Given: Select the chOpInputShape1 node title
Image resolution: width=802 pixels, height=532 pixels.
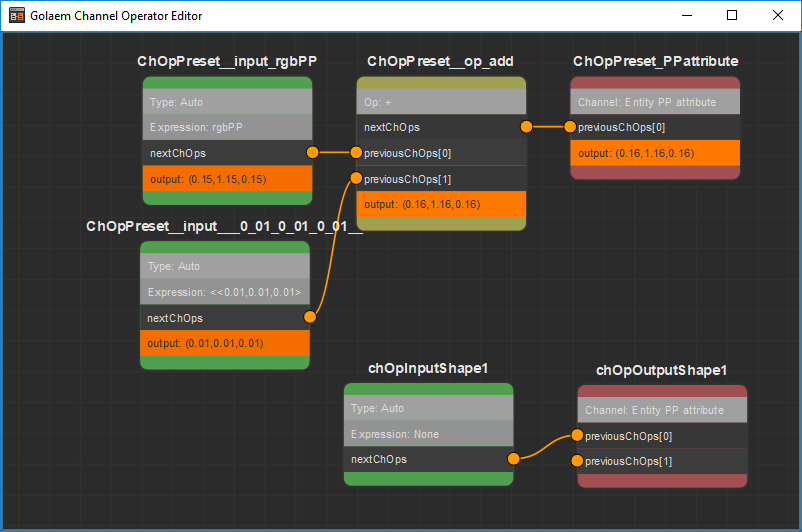Looking at the screenshot, I should pyautogui.click(x=428, y=368).
